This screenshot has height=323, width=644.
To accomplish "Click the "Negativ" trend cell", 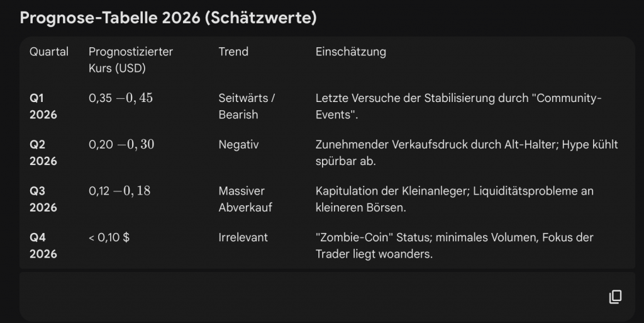I will click(x=238, y=144).
